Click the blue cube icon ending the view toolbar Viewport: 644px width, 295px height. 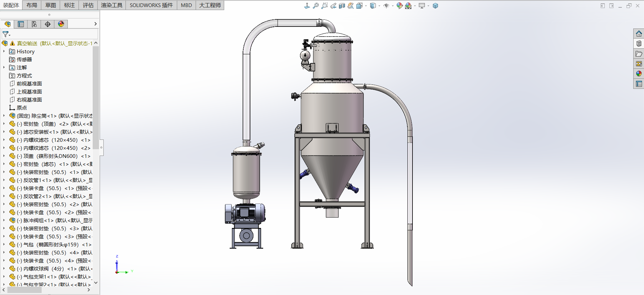pos(435,6)
